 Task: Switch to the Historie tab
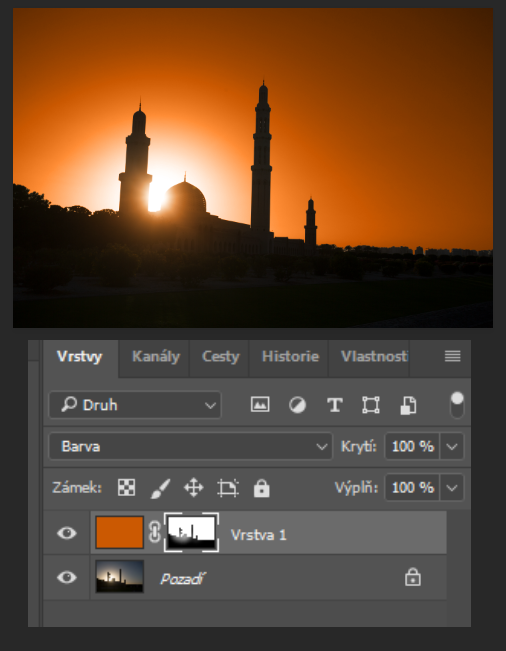(x=290, y=356)
